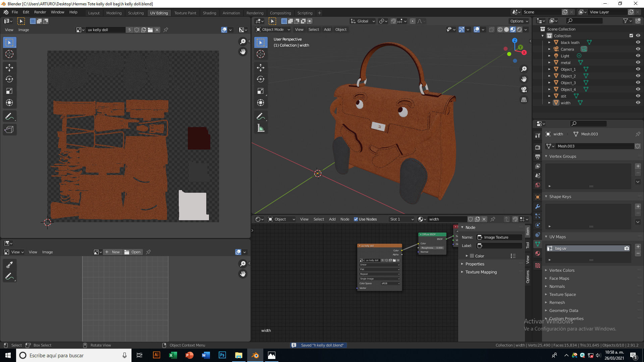Open Excel from the taskbar

click(x=173, y=355)
